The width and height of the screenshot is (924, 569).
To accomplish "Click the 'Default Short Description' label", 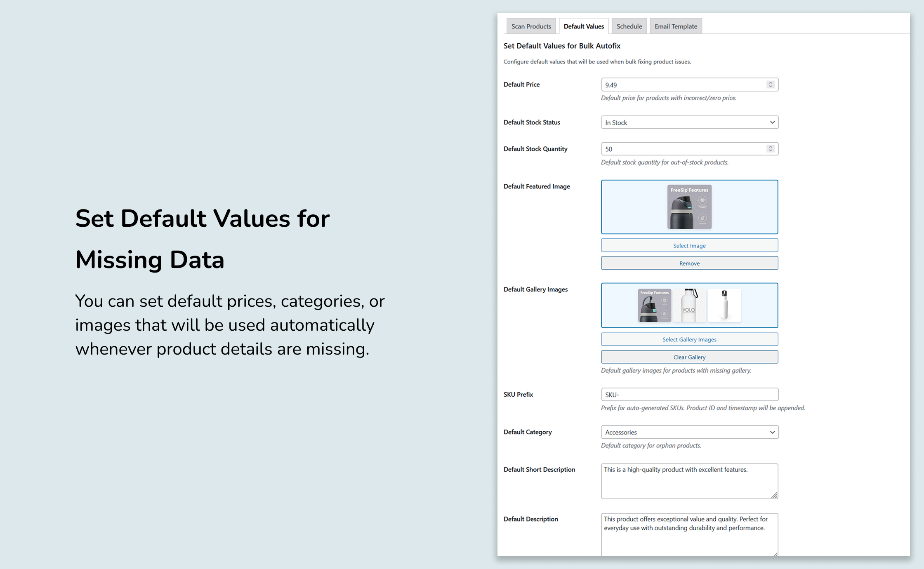I will pos(539,470).
